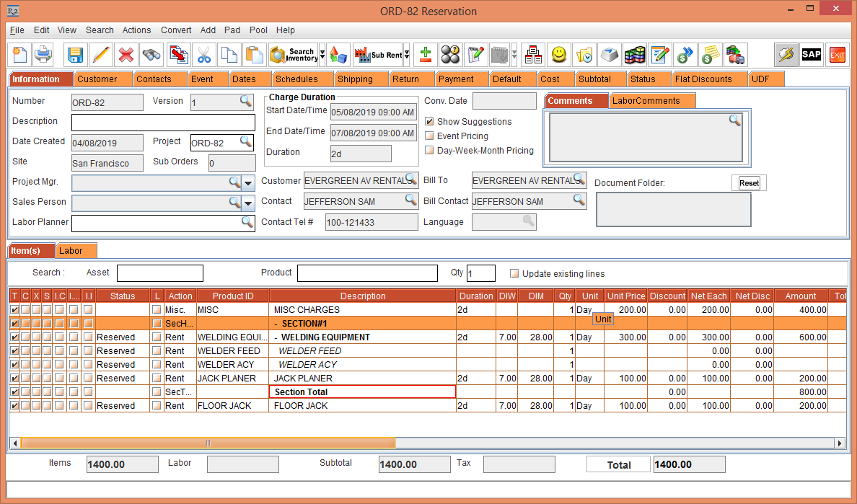Expand the Sales Person dropdown arrow
This screenshot has height=504, width=857.
click(248, 203)
